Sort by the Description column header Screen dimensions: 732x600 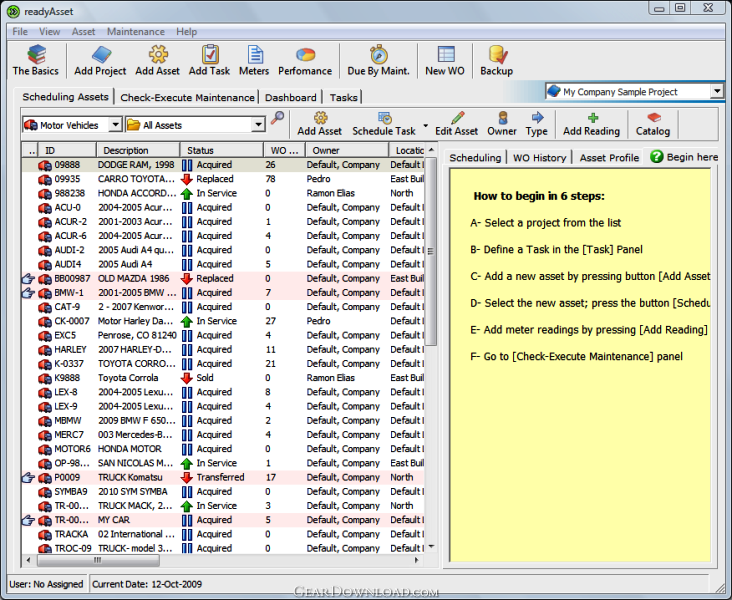(138, 150)
